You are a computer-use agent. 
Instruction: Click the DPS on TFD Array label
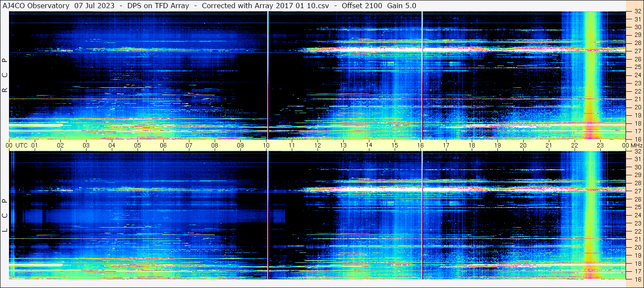point(158,6)
